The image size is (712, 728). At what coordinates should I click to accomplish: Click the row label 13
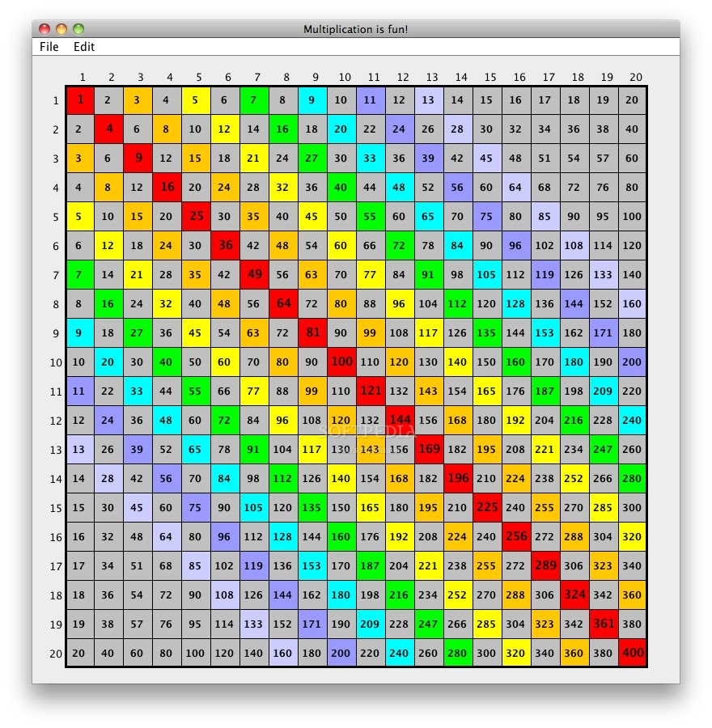pos(55,450)
